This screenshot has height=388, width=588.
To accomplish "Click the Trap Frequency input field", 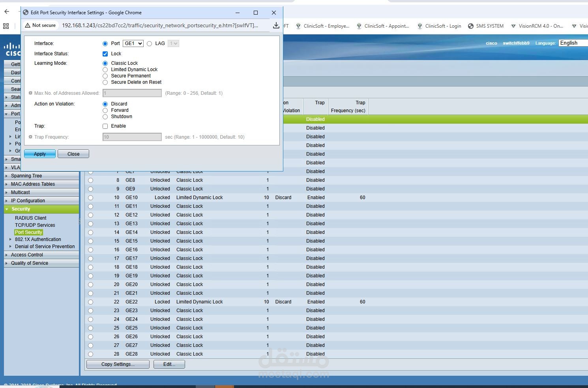I will click(132, 137).
